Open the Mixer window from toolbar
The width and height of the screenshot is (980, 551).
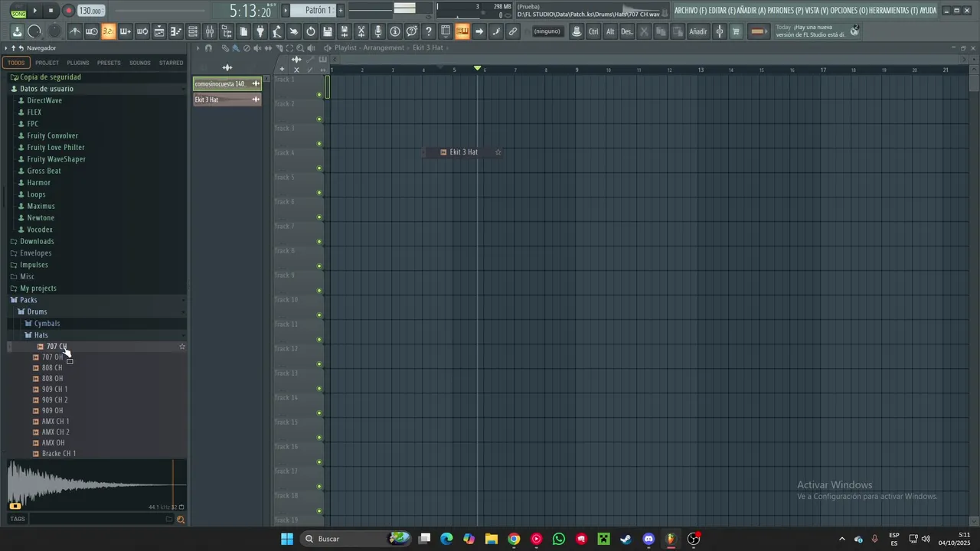[209, 31]
